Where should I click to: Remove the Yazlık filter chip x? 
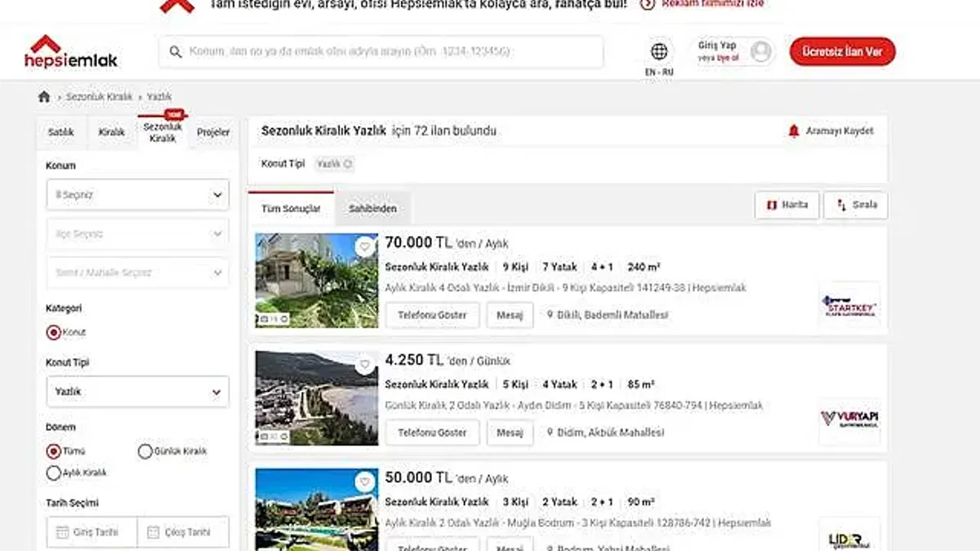pyautogui.click(x=348, y=164)
